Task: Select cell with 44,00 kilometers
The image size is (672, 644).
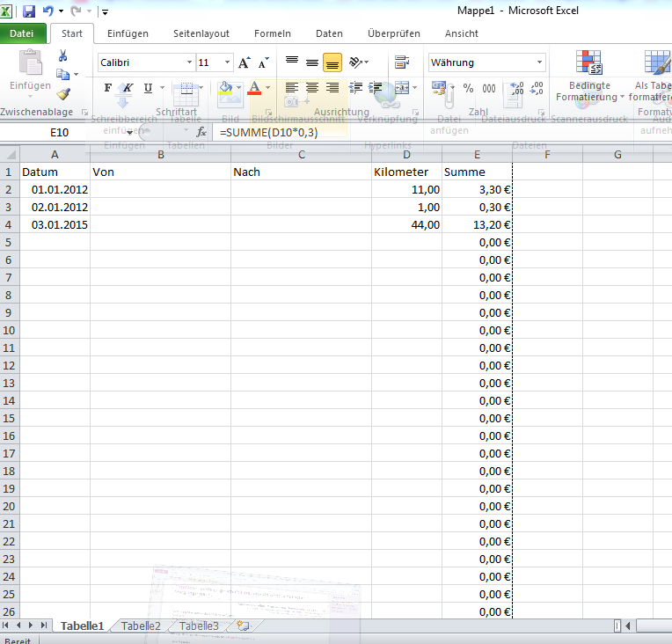Action: pyautogui.click(x=406, y=224)
